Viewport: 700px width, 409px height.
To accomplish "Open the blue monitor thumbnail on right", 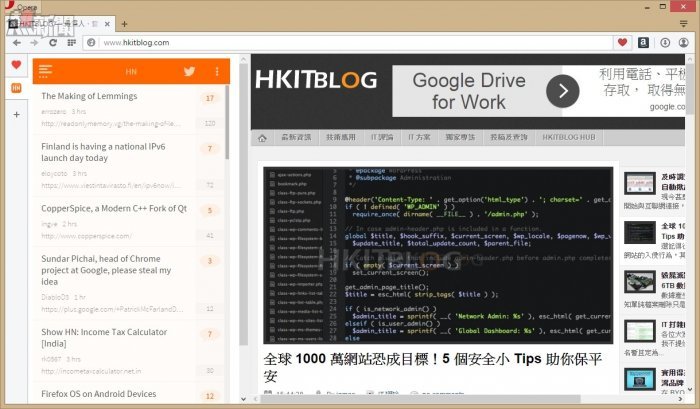I will click(640, 380).
